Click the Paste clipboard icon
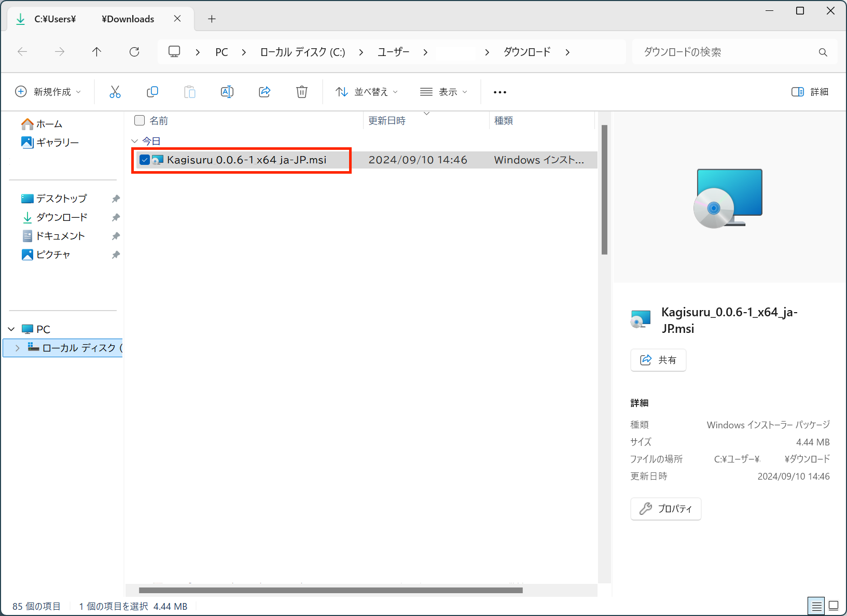 [190, 92]
